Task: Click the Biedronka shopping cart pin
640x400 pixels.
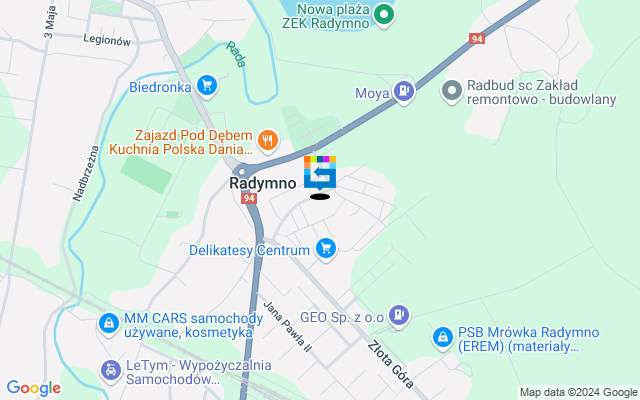Action: pyautogui.click(x=207, y=86)
